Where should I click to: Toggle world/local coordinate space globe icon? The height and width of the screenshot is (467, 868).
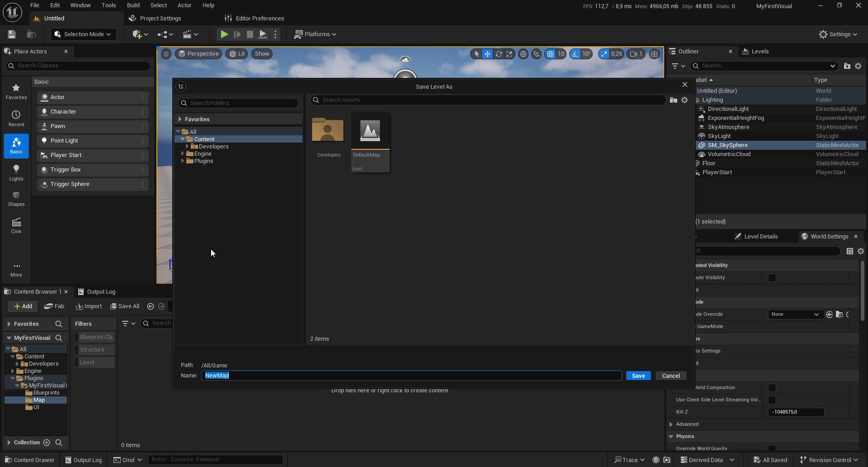523,54
